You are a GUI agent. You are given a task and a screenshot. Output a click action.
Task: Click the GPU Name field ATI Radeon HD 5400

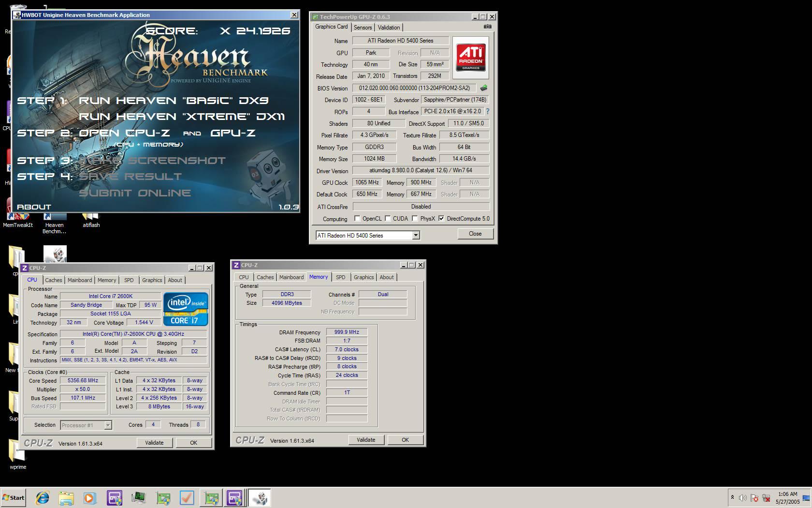(401, 41)
